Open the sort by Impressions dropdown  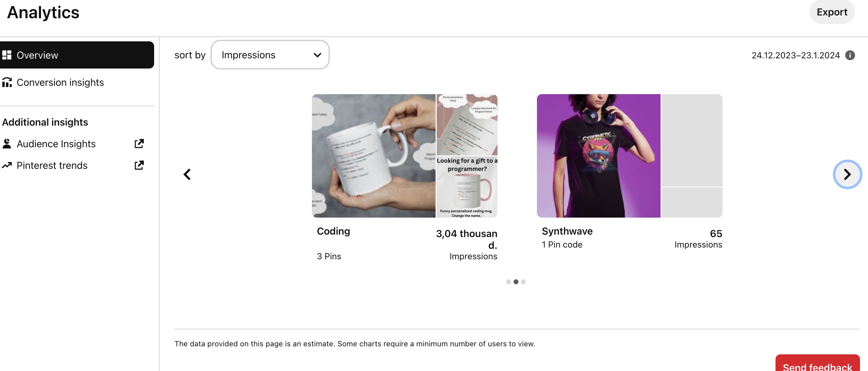pos(270,55)
